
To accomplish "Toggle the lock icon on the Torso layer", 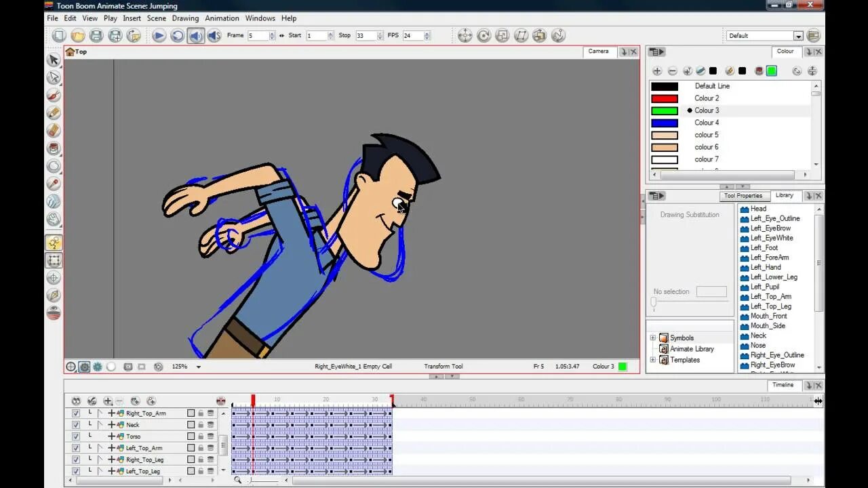I will [201, 436].
